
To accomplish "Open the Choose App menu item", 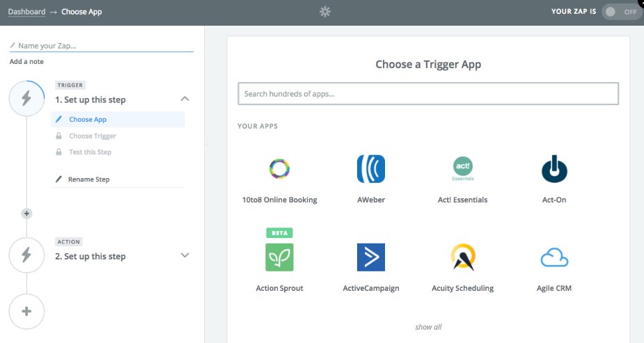I will pyautogui.click(x=118, y=120).
